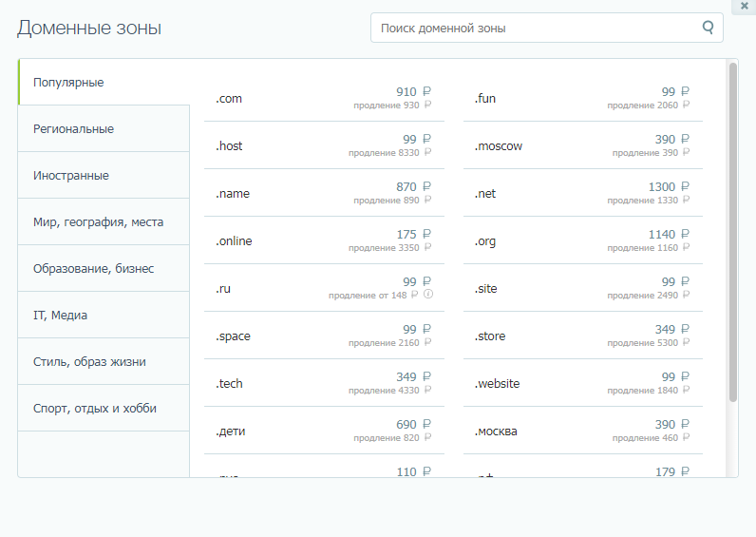The width and height of the screenshot is (756, 537).
Task: Choose the .website domain zone
Action: pos(498,384)
